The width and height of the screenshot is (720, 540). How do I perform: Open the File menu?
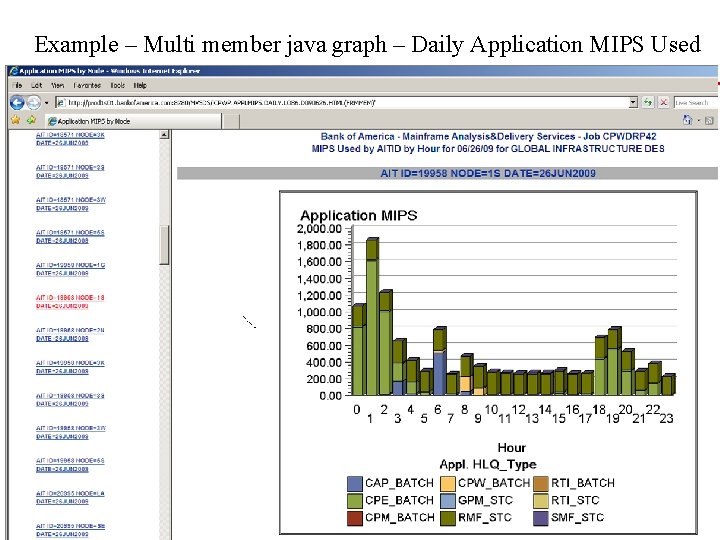[x=17, y=85]
